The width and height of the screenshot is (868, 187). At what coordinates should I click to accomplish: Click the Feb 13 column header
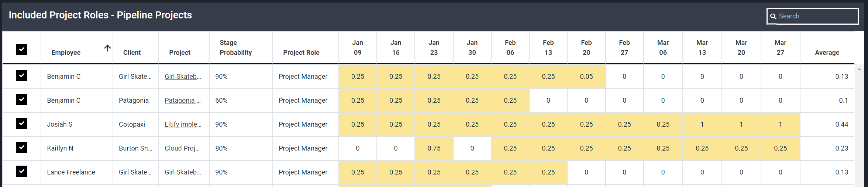pos(548,47)
